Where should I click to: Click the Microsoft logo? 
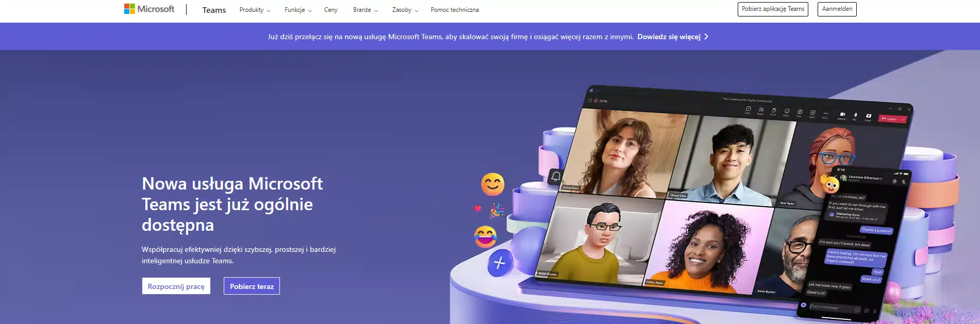click(149, 9)
